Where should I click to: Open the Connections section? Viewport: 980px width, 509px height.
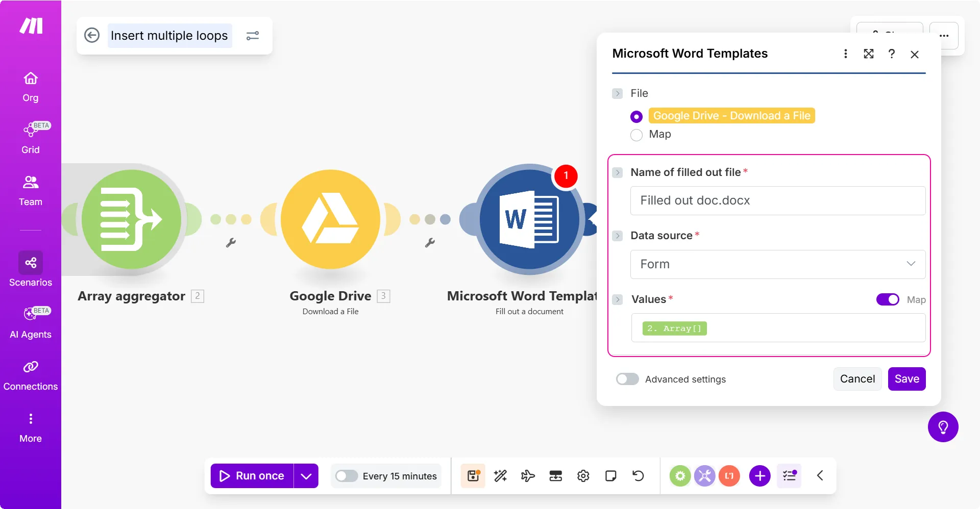[31, 375]
